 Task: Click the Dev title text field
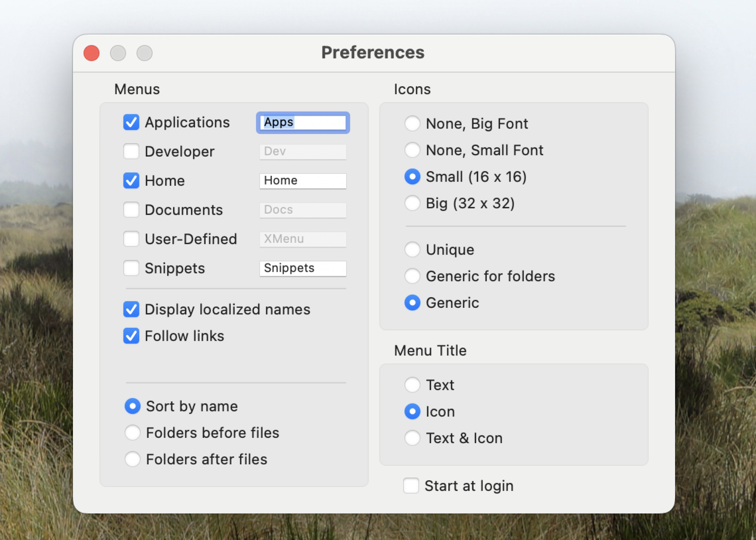click(303, 152)
